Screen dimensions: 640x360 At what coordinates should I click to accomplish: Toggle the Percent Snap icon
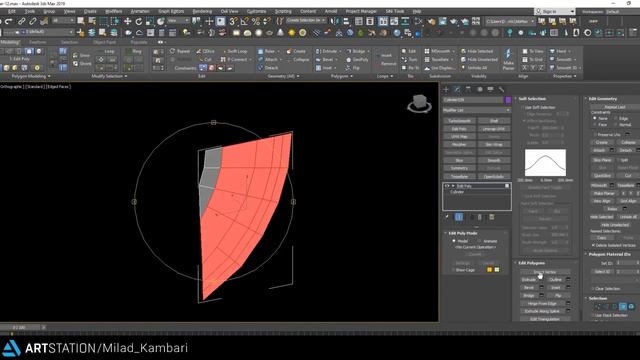tap(256, 21)
